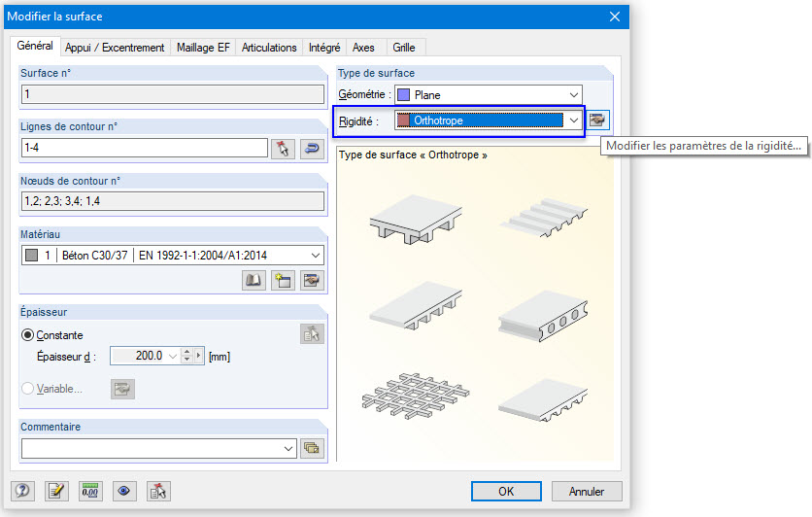This screenshot has width=812, height=517.
Task: Open the Intégré tab
Action: pyautogui.click(x=324, y=48)
